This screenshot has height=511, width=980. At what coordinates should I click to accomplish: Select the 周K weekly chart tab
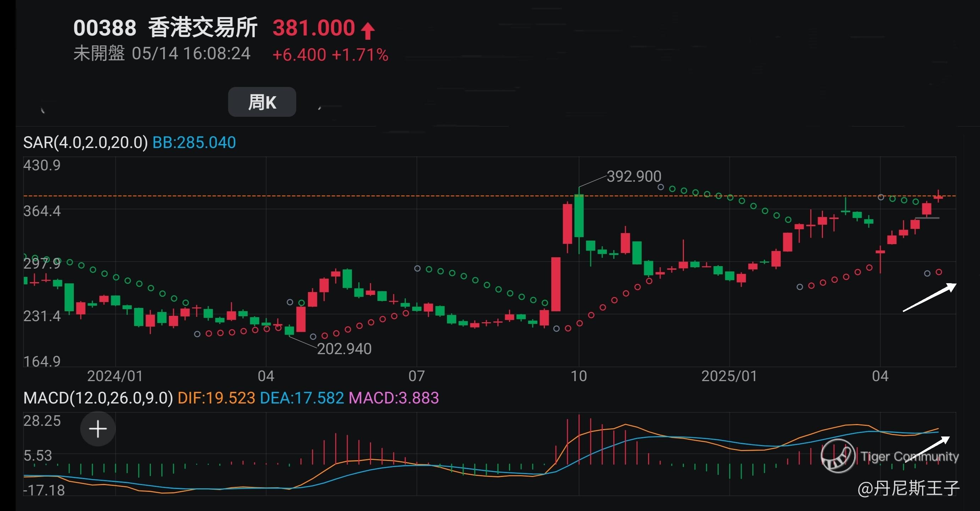pyautogui.click(x=262, y=102)
